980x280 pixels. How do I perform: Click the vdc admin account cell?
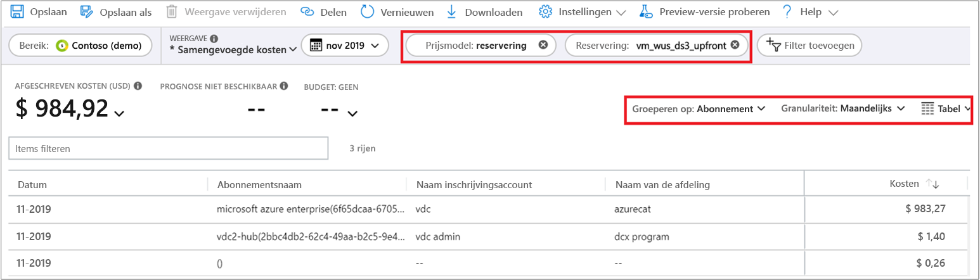pyautogui.click(x=438, y=236)
